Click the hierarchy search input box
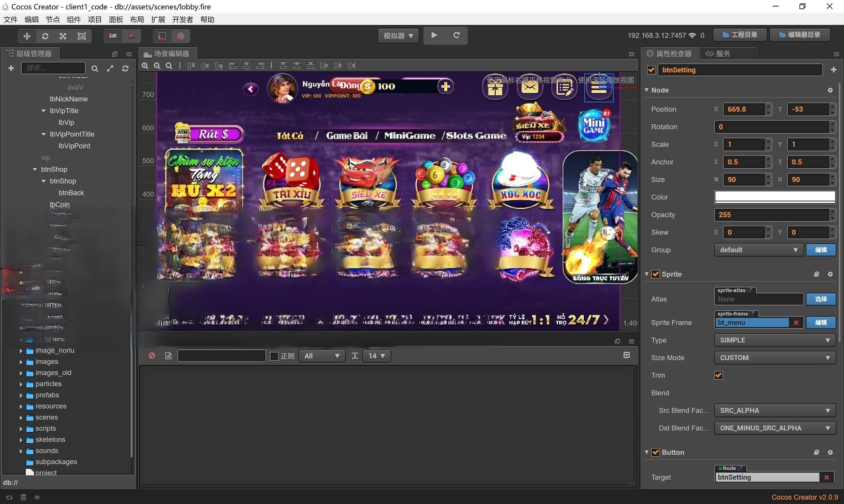Image resolution: width=844 pixels, height=504 pixels. [x=53, y=68]
